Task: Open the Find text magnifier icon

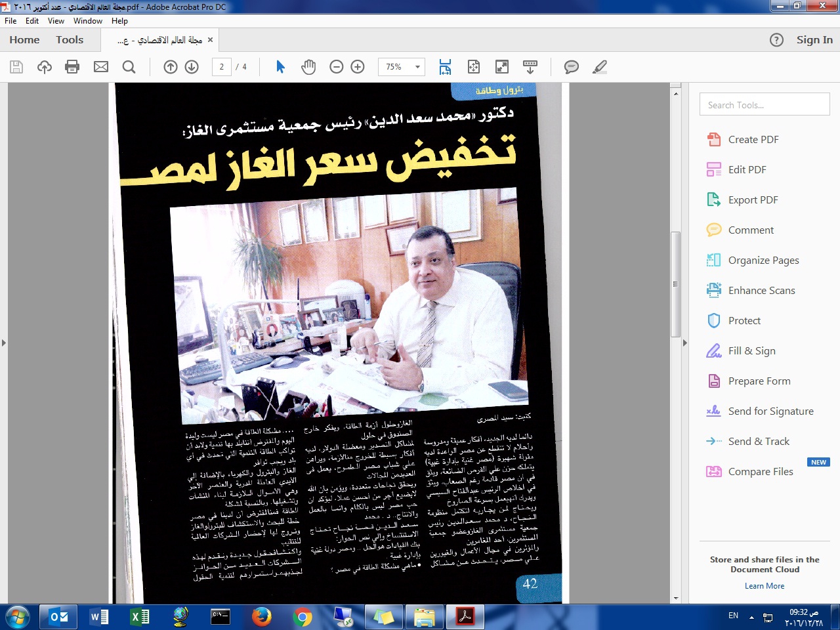Action: click(x=129, y=67)
